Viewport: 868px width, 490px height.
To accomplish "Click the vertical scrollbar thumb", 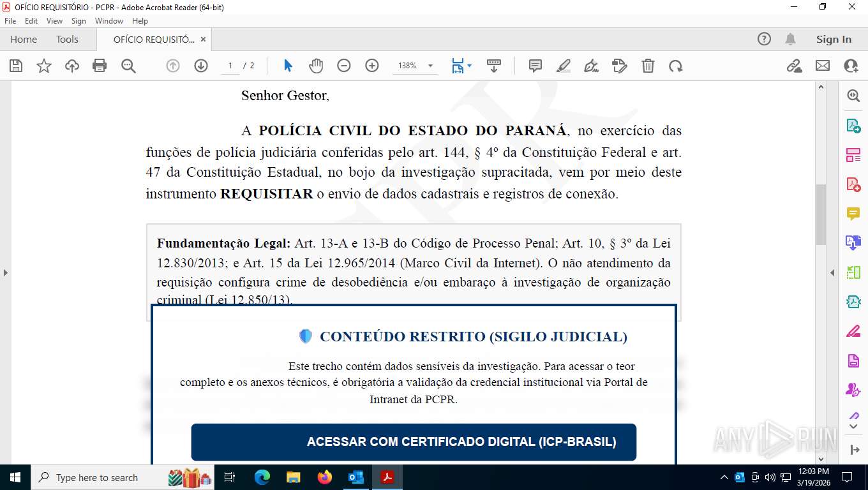I will (x=821, y=214).
